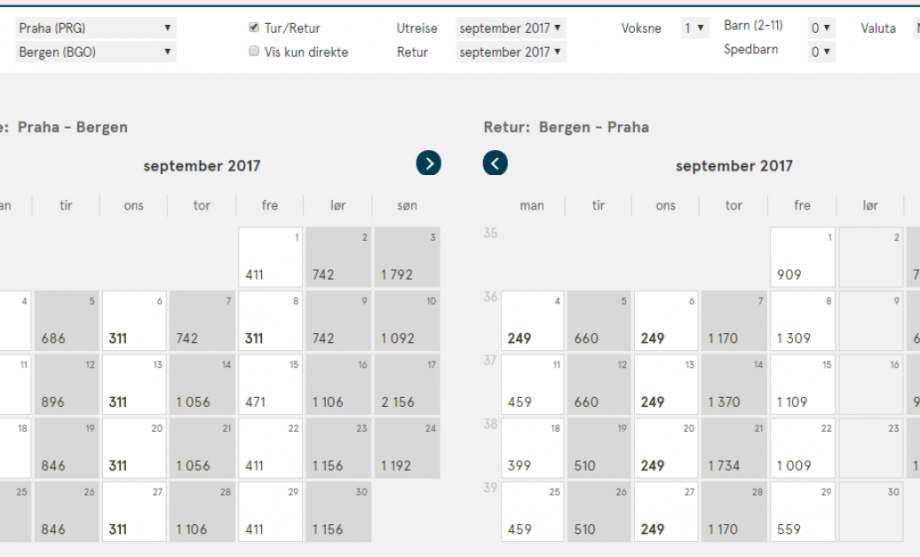920x557 pixels.
Task: Select return September 4 fare 249
Action: (x=532, y=322)
